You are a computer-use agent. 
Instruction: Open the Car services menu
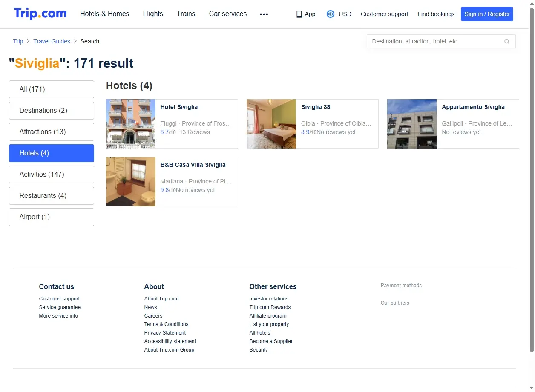[228, 14]
